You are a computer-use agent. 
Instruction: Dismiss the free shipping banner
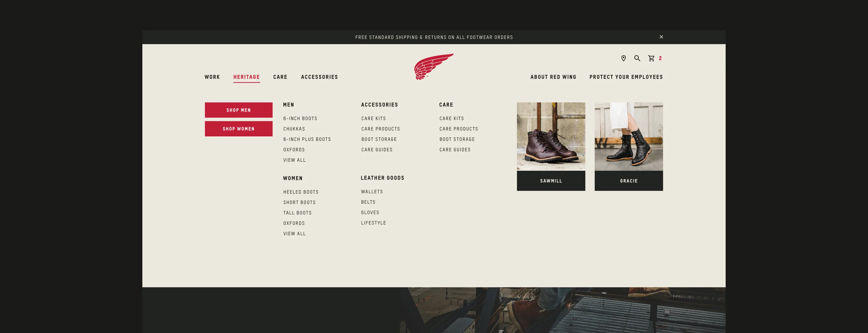coord(661,37)
